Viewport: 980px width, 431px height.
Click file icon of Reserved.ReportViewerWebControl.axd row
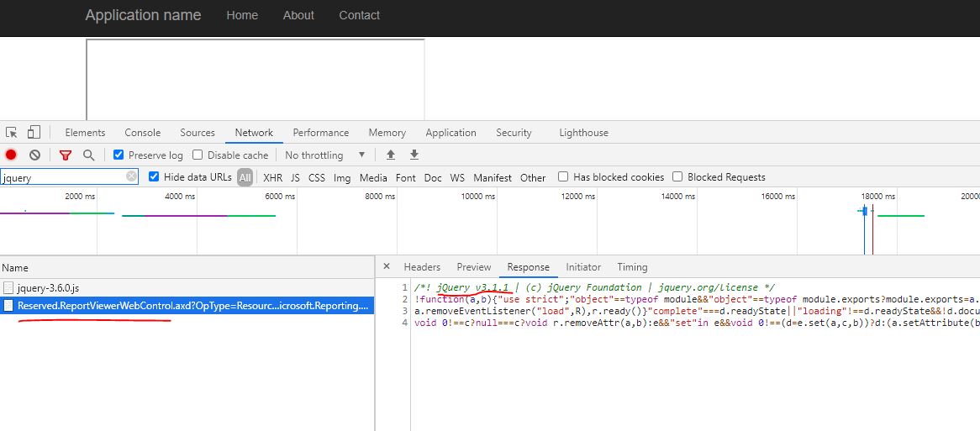8,306
